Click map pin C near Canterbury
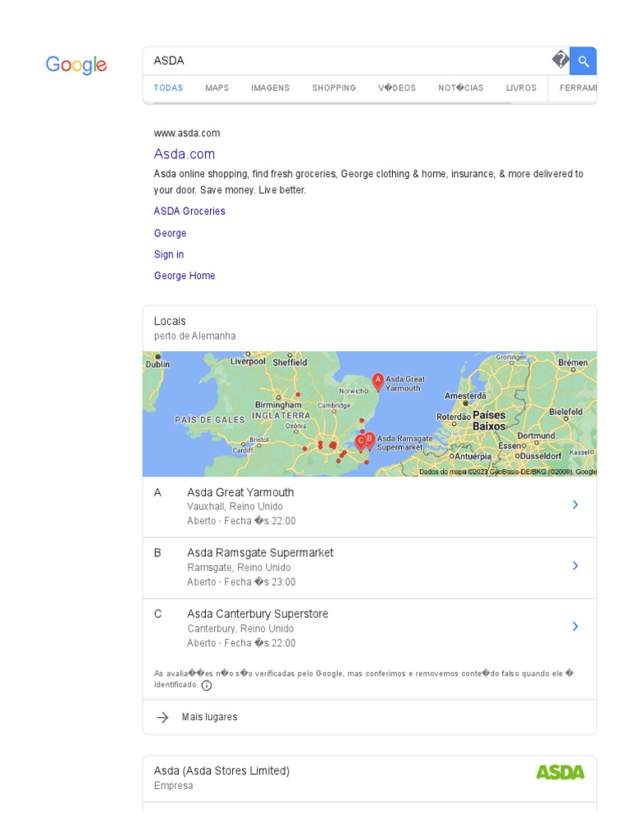Image resolution: width=630 pixels, height=840 pixels. [x=360, y=442]
